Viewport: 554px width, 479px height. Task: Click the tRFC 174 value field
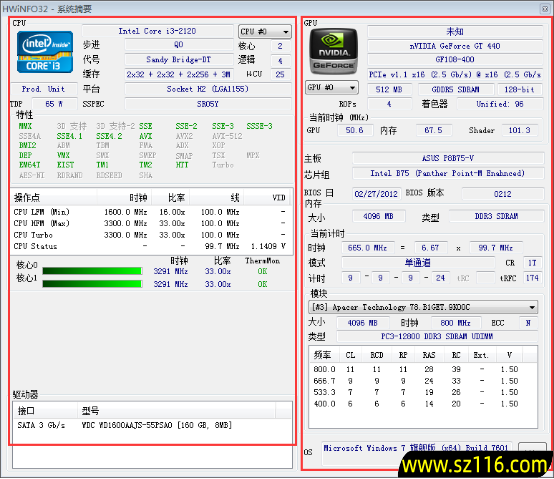tap(532, 278)
